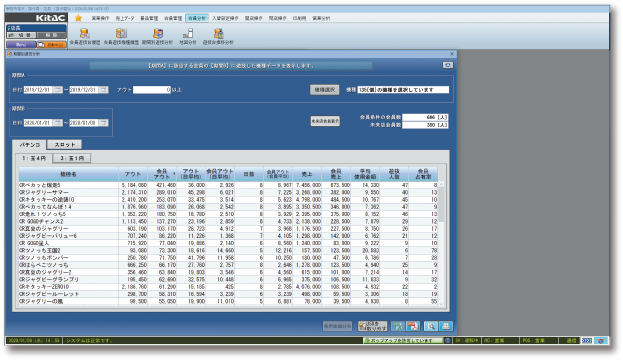Click the grayed-out 金額分布 button

click(337, 326)
